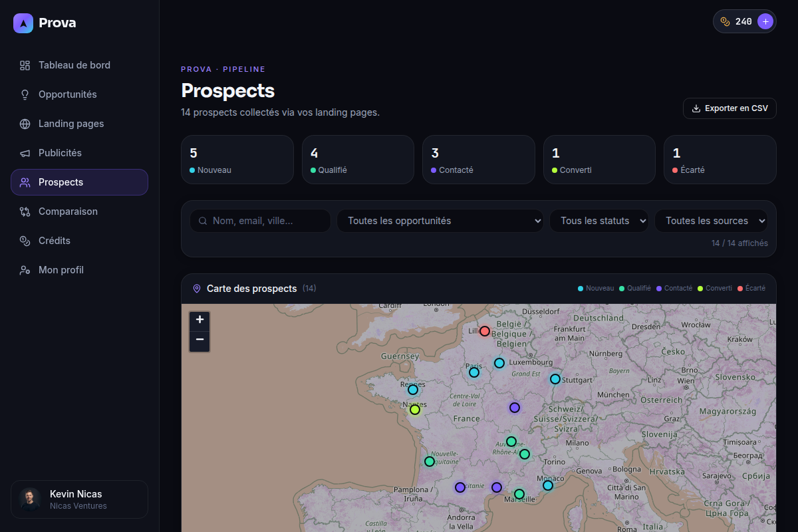
Task: Click the cyan marker near Stuttgart
Action: pos(555,379)
